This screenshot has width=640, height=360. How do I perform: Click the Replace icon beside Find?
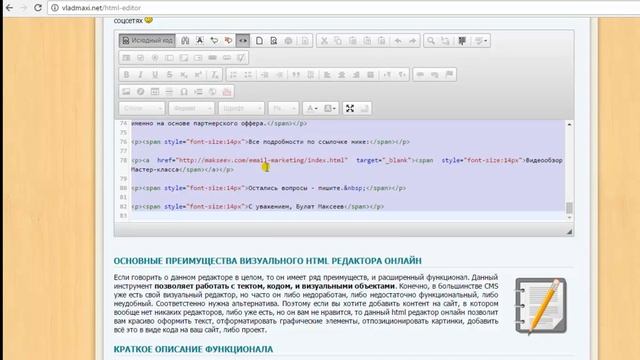click(x=445, y=40)
